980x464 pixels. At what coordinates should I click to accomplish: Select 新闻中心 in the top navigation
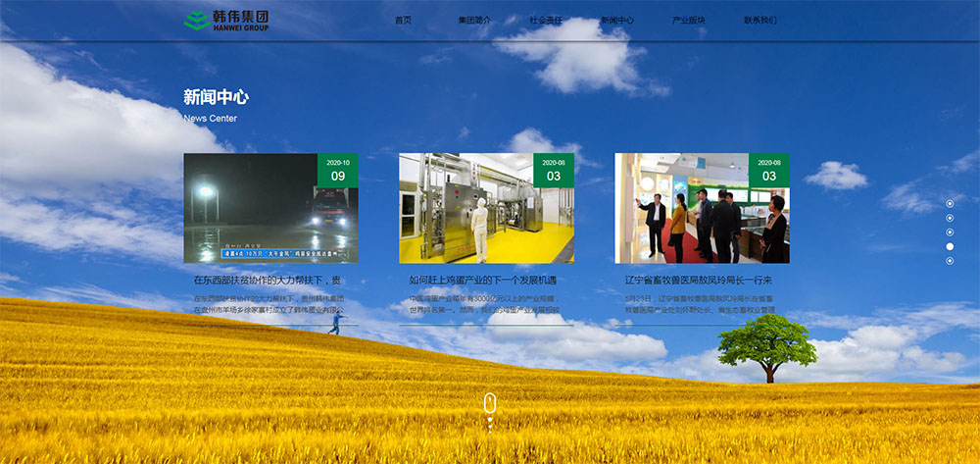617,20
